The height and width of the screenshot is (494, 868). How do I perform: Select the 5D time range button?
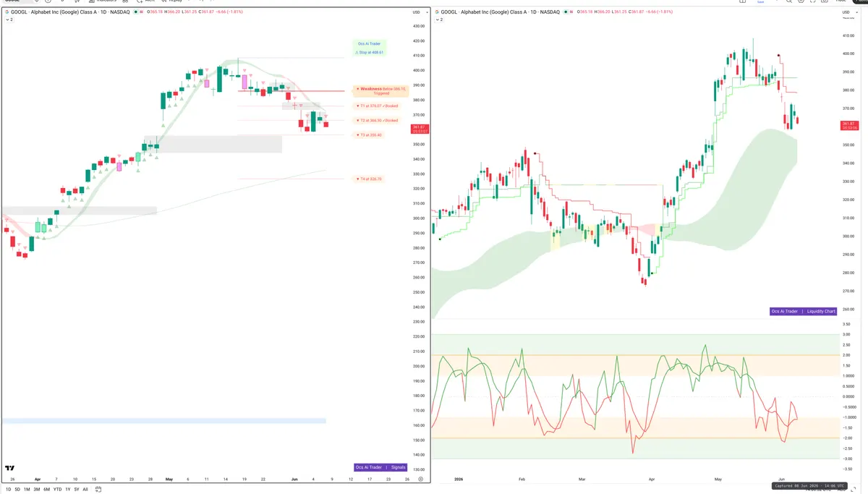coord(17,490)
